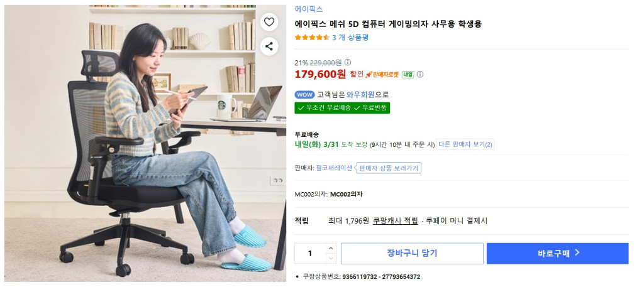Click the 쿠팡캐시 적립 link

point(395,220)
